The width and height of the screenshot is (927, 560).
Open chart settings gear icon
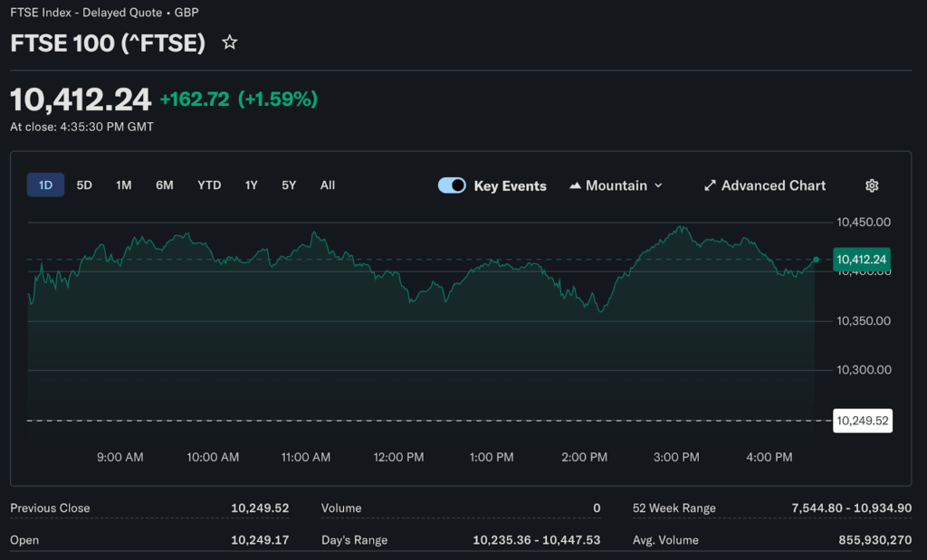[x=872, y=185]
